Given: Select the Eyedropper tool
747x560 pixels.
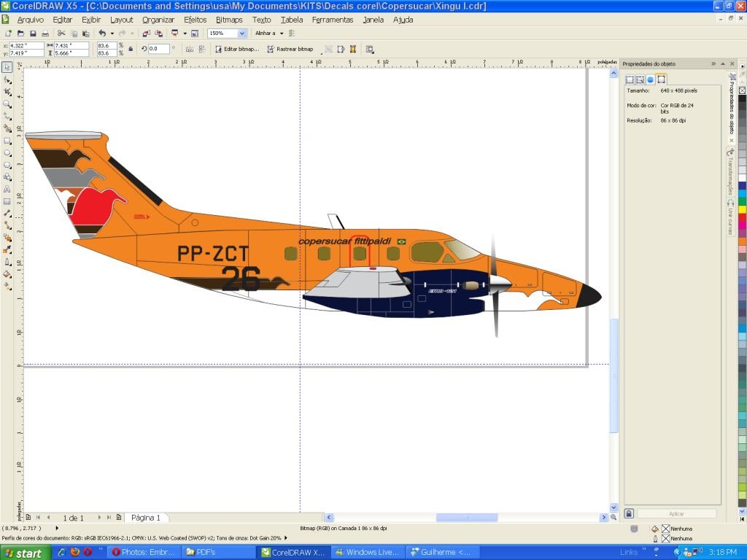Looking at the screenshot, I should [7, 250].
